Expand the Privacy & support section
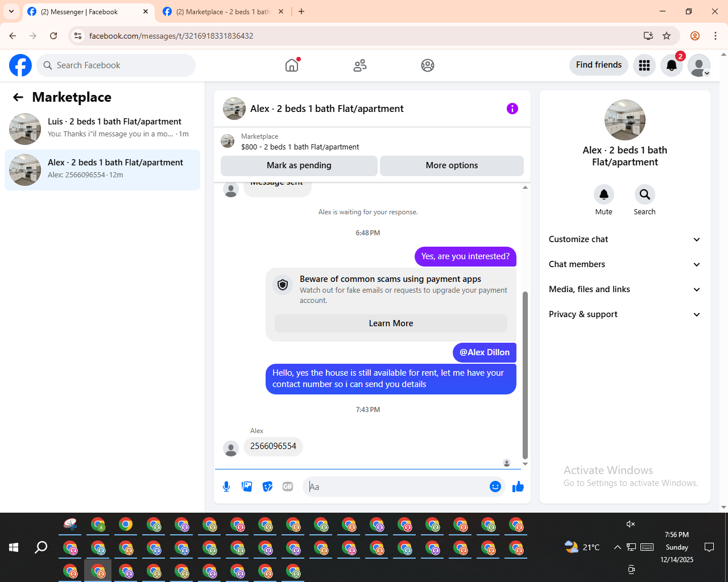The image size is (728, 582). (x=624, y=314)
